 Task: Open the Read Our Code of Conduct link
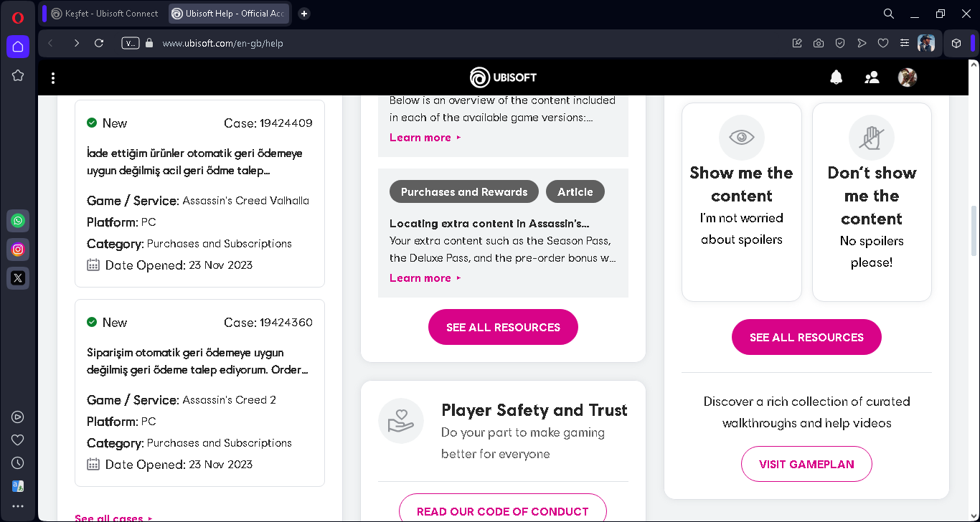point(502,511)
